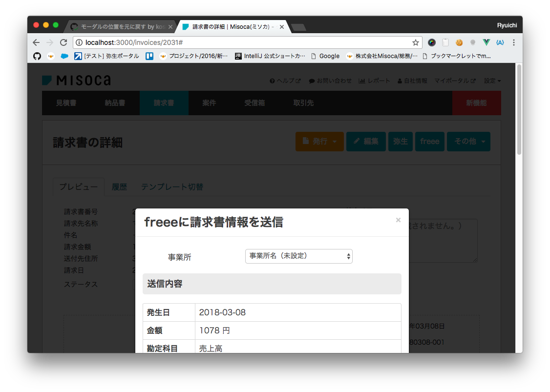
Task: Open the お問い合わせ contact link
Action: click(330, 81)
